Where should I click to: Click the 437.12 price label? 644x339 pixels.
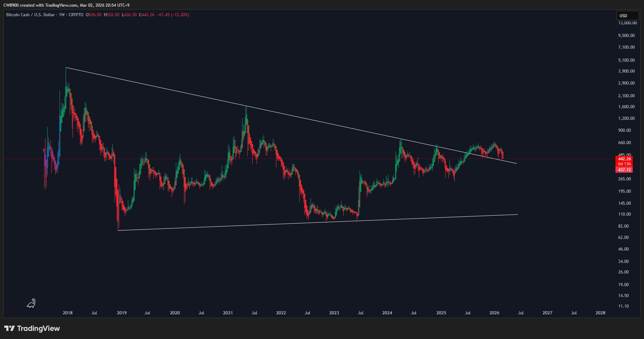click(624, 170)
